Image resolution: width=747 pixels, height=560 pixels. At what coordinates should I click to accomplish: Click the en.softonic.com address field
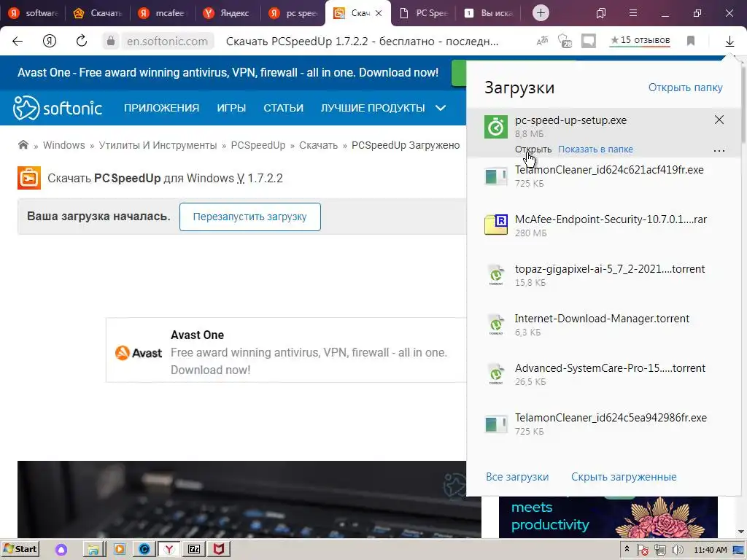(167, 42)
